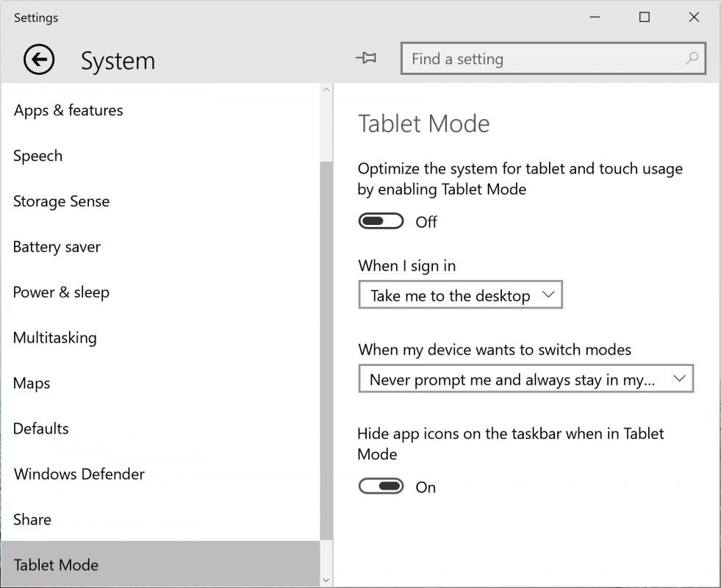Turn off hiding app icons in Tablet Mode
Screen dimensions: 721x588
(380, 486)
